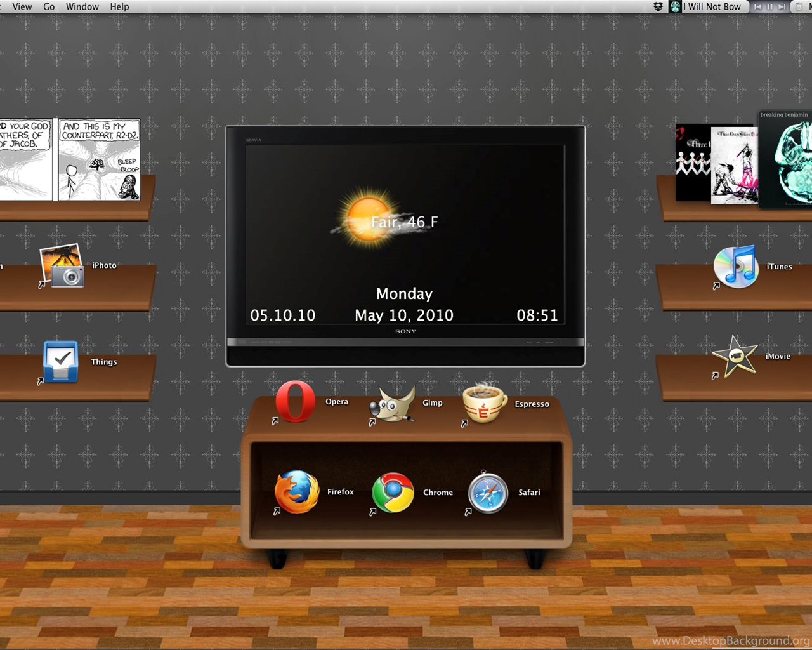Screen dimensions: 812x650
Task: Open the Window menu
Action: pyautogui.click(x=82, y=6)
